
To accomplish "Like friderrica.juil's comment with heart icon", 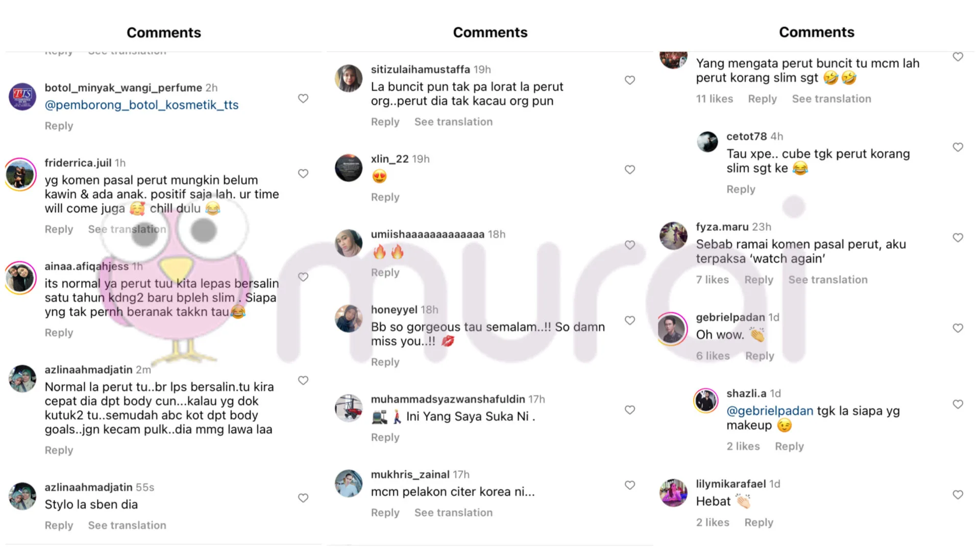I will [x=303, y=173].
